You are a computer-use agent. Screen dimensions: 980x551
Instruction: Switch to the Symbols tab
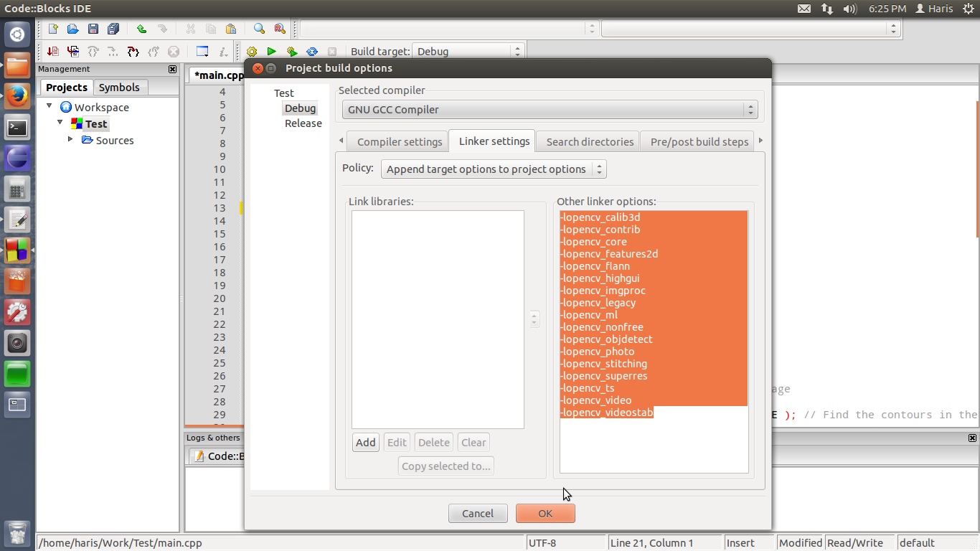click(x=119, y=88)
